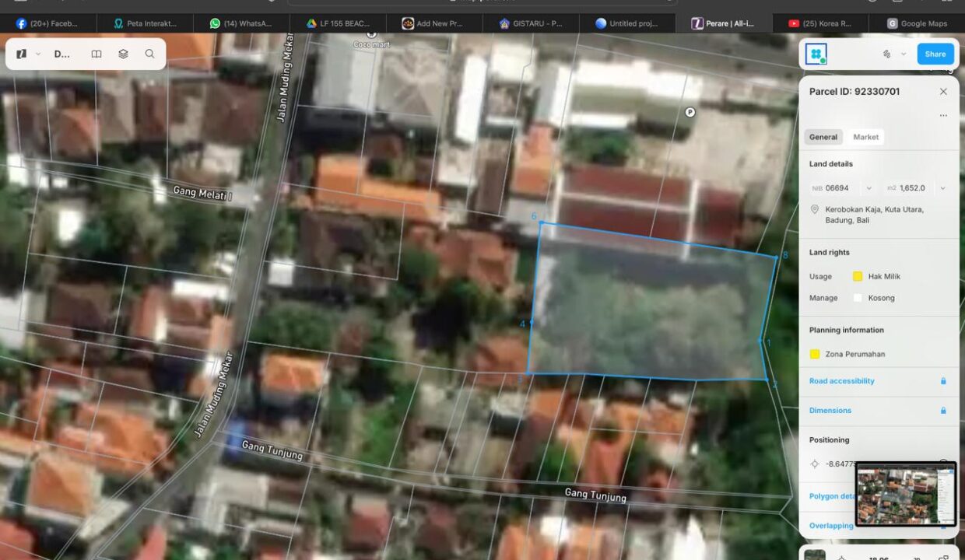Click lock icon beside Road accessibility
Image resolution: width=965 pixels, height=560 pixels.
943,381
